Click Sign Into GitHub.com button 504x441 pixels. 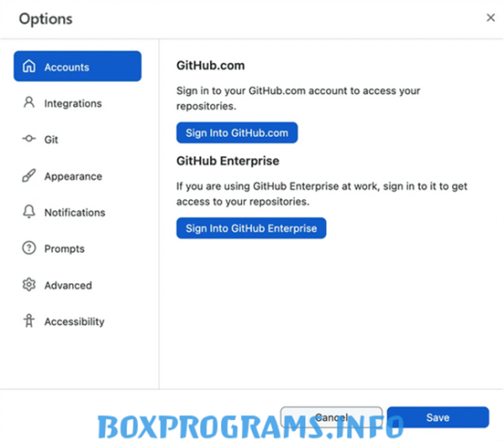[237, 133]
